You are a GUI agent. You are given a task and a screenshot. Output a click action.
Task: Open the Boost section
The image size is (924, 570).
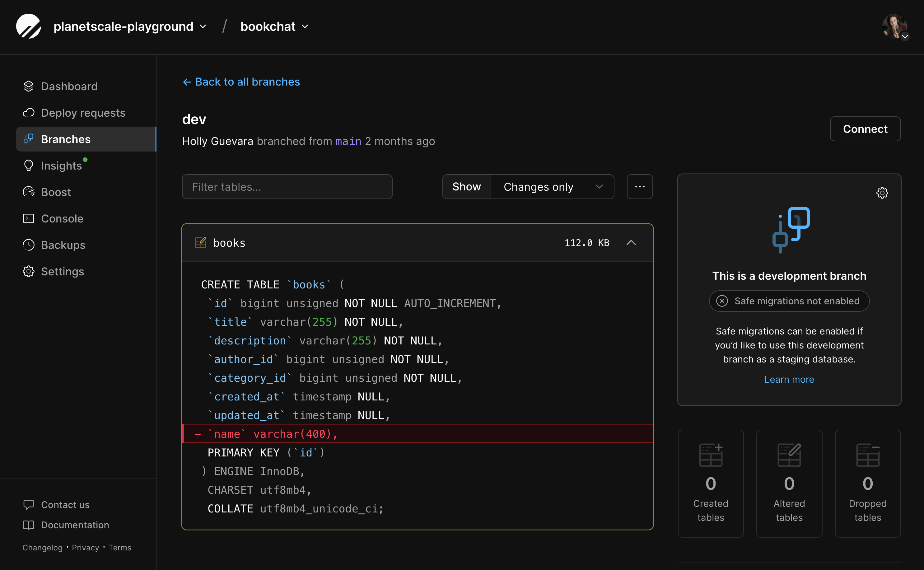point(56,192)
